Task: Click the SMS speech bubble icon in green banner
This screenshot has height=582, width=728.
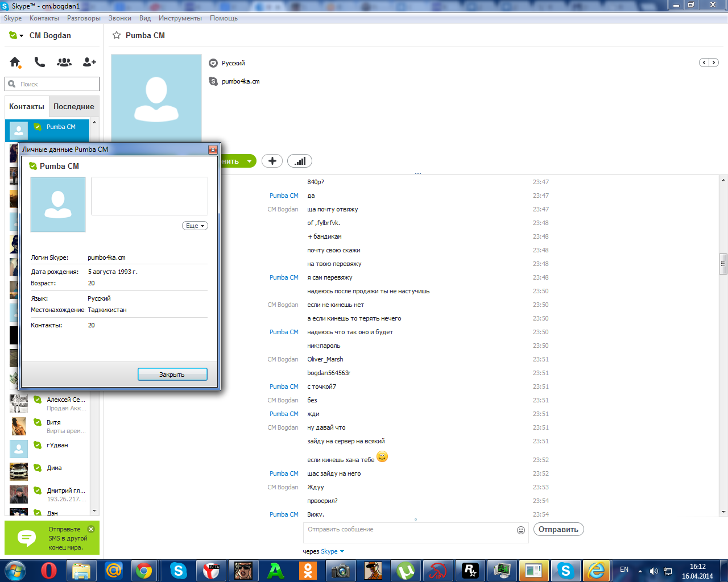Action: pyautogui.click(x=27, y=538)
